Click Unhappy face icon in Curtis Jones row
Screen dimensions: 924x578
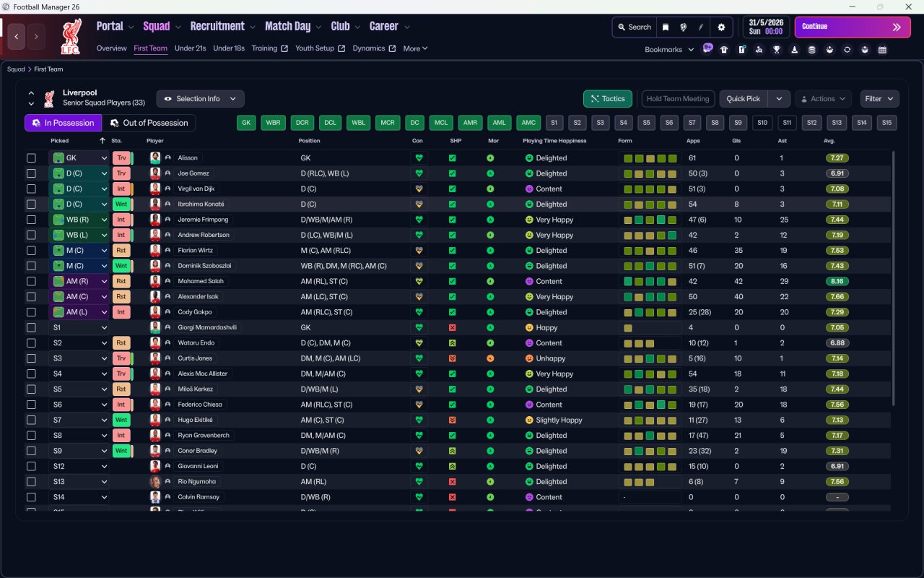coord(529,358)
